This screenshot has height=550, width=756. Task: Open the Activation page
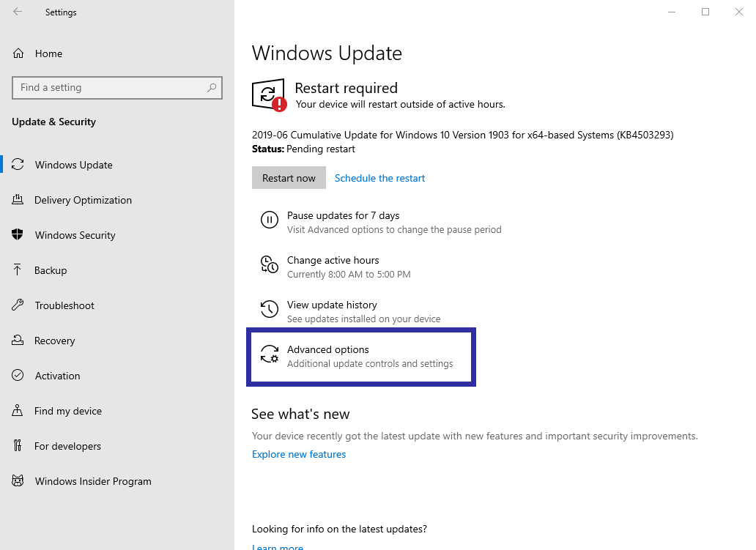coord(57,376)
